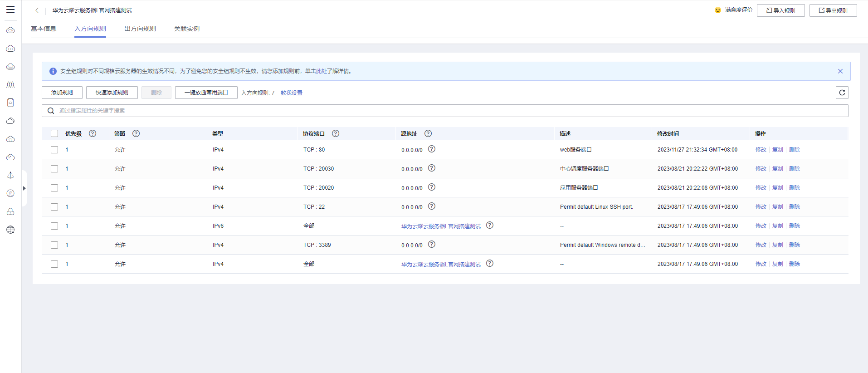Click the refresh icon above the rules table

point(842,93)
